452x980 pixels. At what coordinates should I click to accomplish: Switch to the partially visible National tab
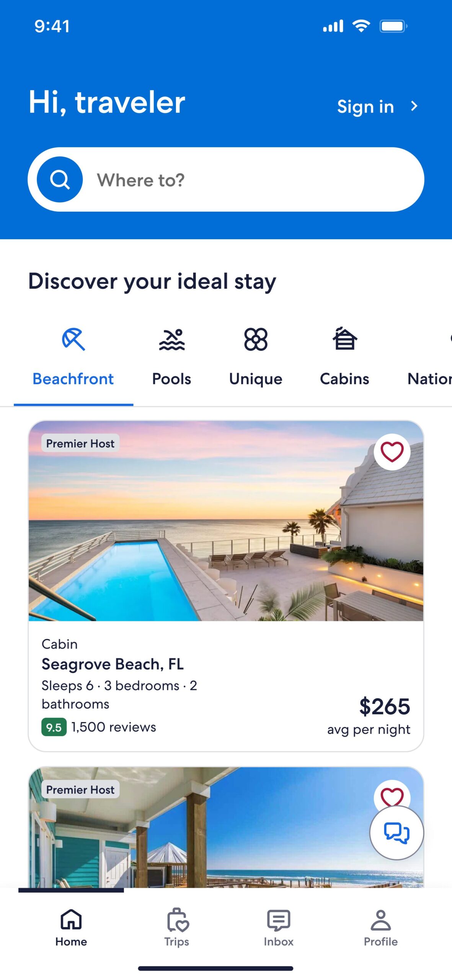(429, 379)
